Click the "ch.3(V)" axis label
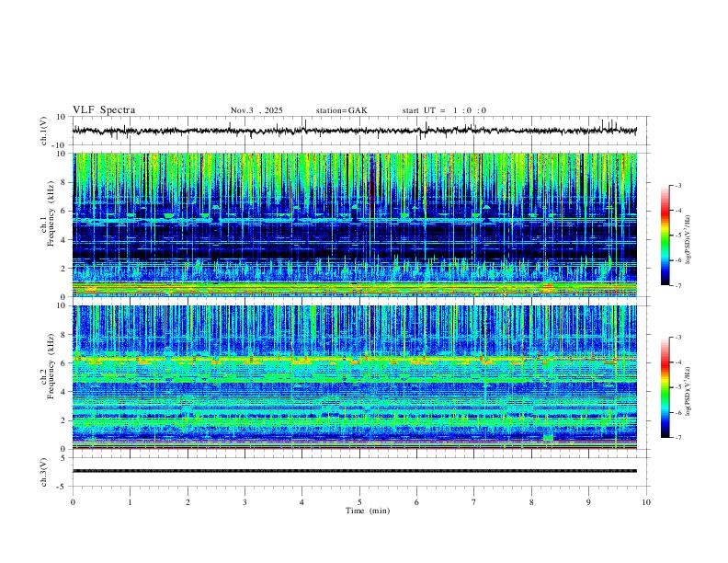 pos(44,472)
